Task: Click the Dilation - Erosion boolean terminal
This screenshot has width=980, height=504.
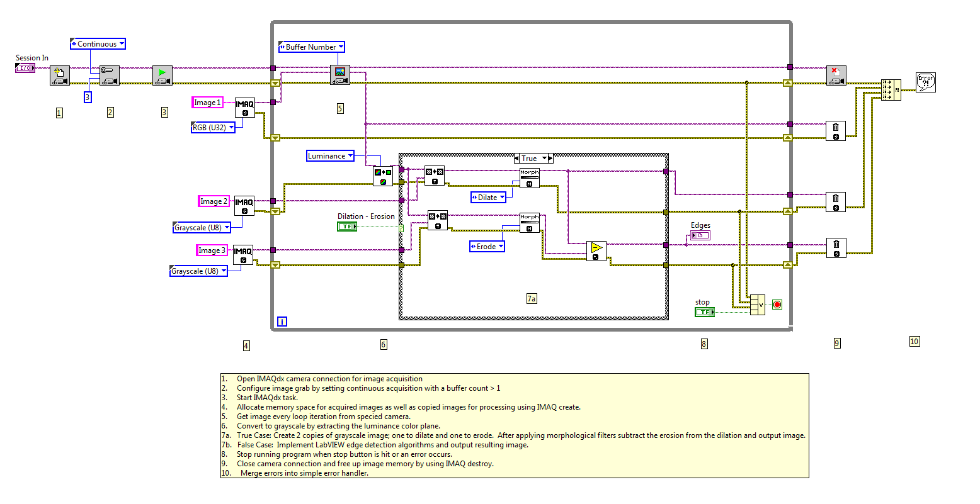Action: click(x=347, y=227)
